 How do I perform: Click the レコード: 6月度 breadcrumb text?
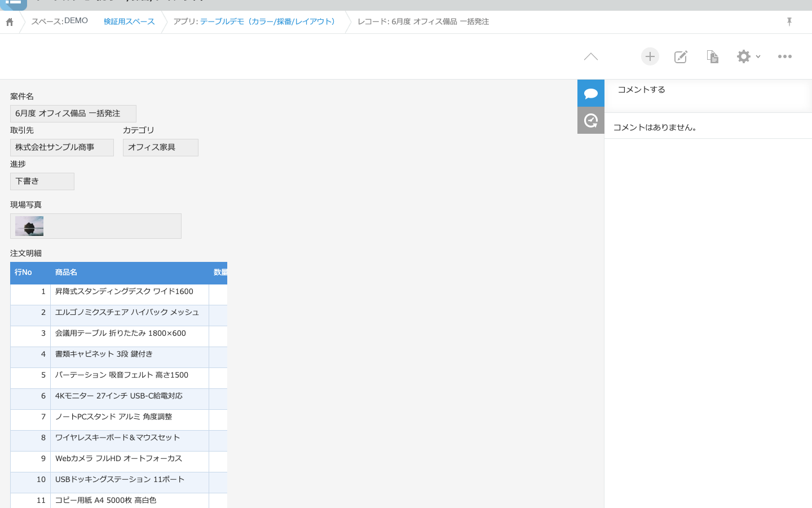(x=423, y=21)
